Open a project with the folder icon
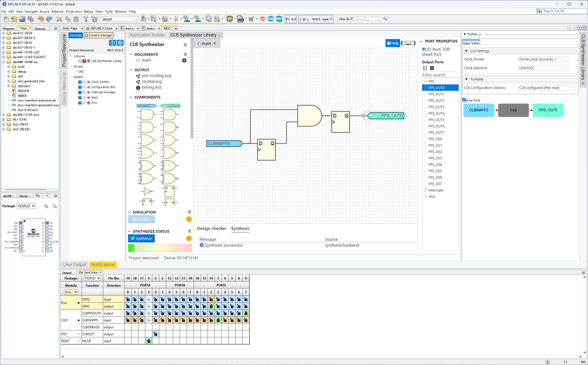588x365 pixels. point(22,19)
